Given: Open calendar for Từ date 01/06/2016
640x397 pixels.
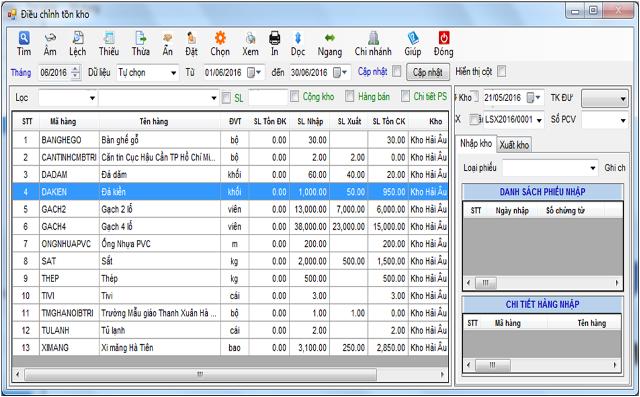Looking at the screenshot, I should click(x=255, y=73).
